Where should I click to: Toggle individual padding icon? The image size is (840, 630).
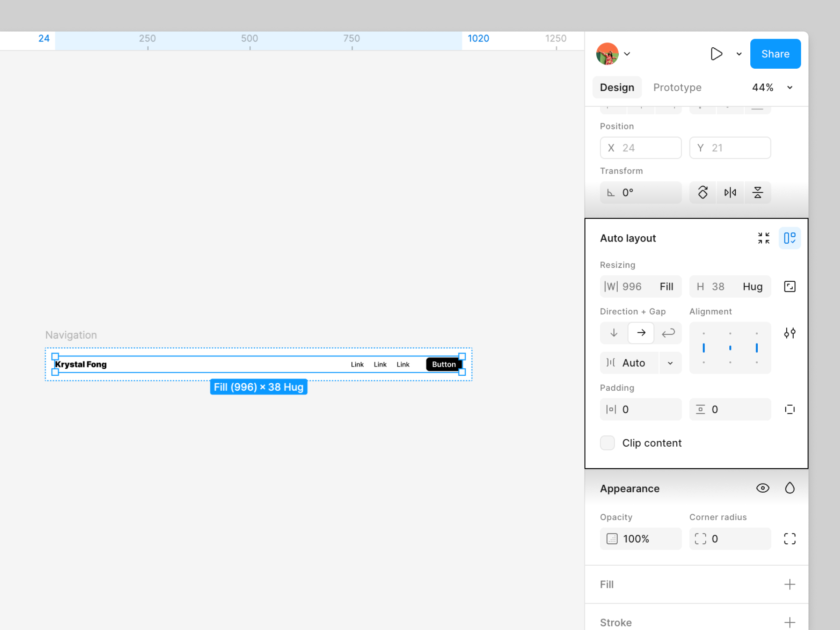(x=790, y=409)
